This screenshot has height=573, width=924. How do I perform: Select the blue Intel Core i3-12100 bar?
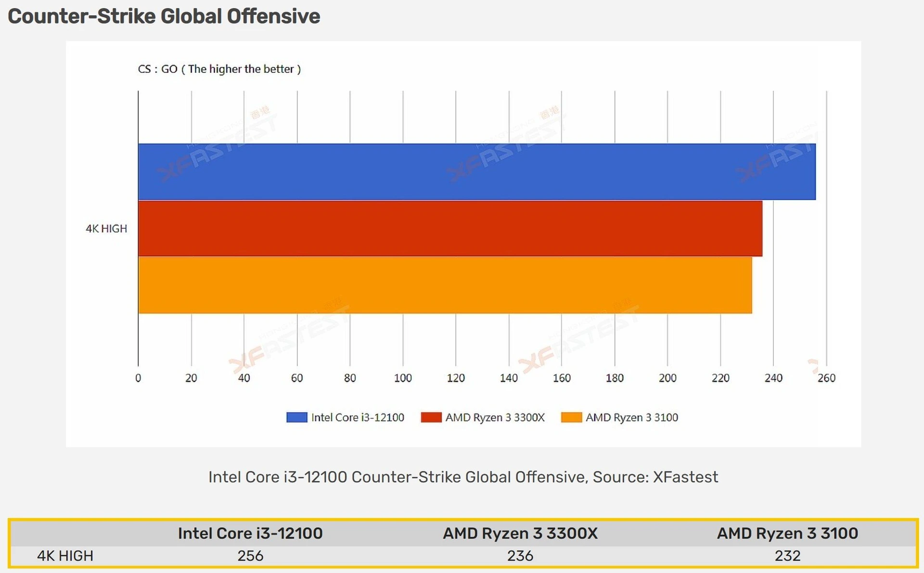(x=476, y=171)
